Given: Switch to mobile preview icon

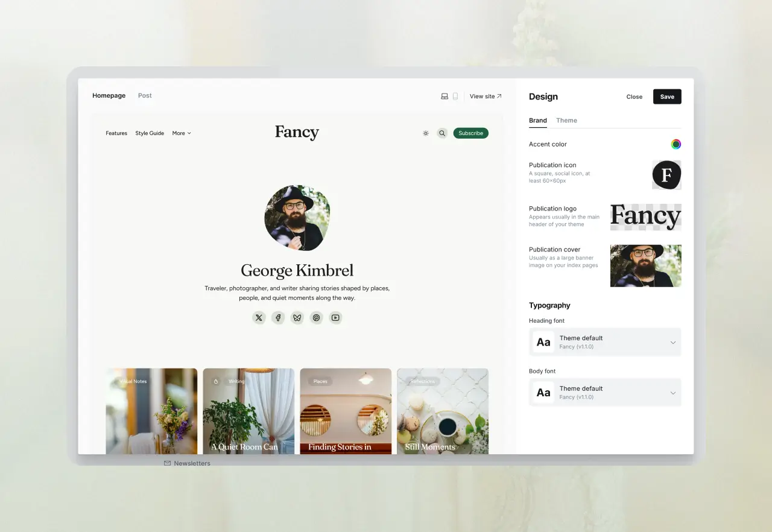Looking at the screenshot, I should pos(455,97).
